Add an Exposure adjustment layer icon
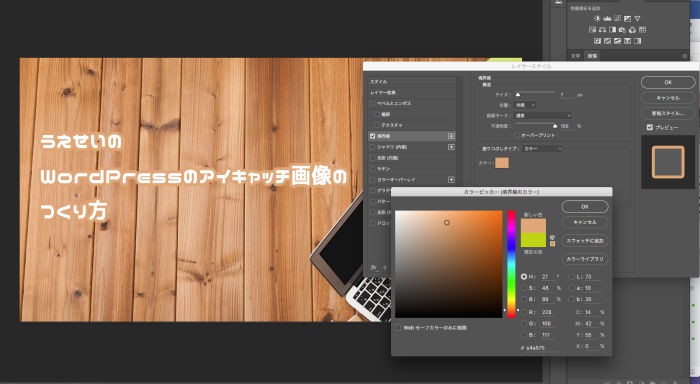This screenshot has width=700, height=384. (627, 18)
